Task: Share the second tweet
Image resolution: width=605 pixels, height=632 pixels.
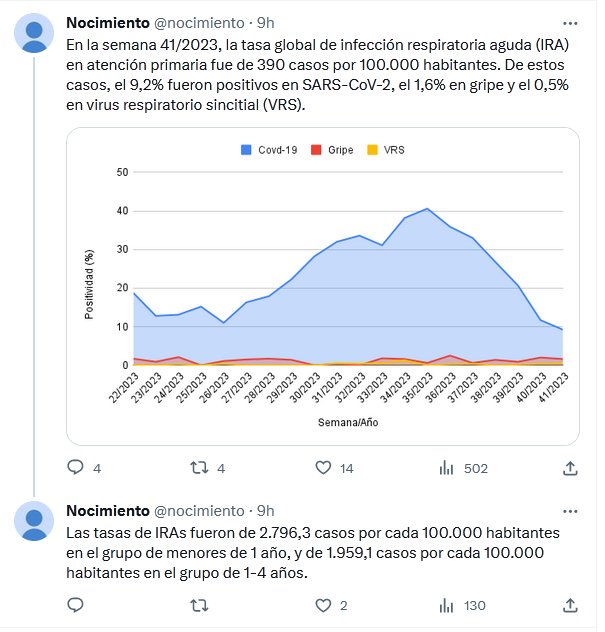Action: point(570,604)
